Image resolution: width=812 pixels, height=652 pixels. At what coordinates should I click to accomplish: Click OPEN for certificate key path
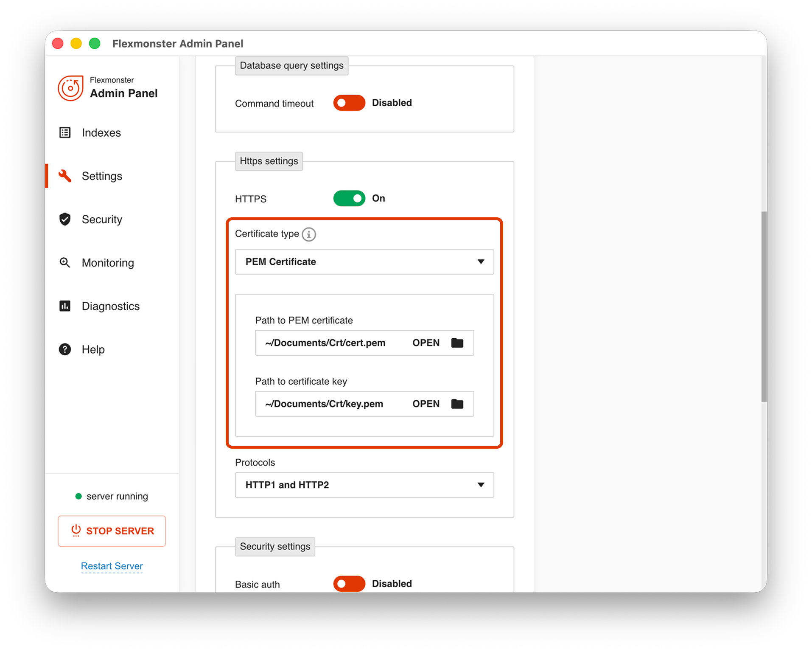coord(426,404)
